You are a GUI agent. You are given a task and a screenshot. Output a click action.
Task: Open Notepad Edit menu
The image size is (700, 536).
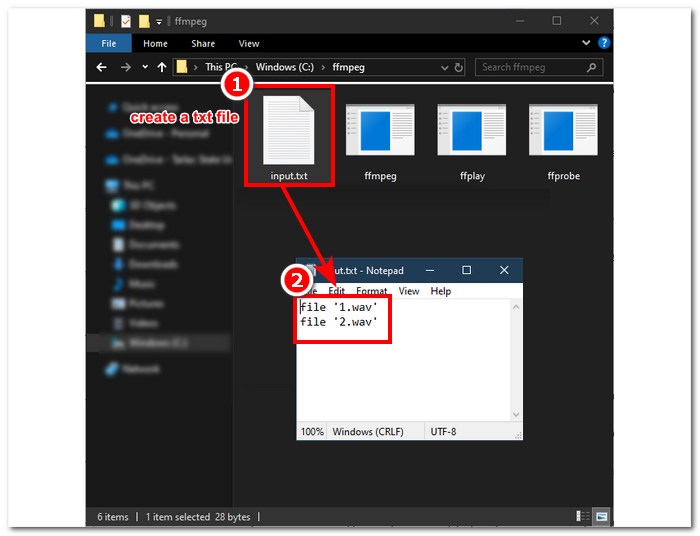(x=336, y=291)
